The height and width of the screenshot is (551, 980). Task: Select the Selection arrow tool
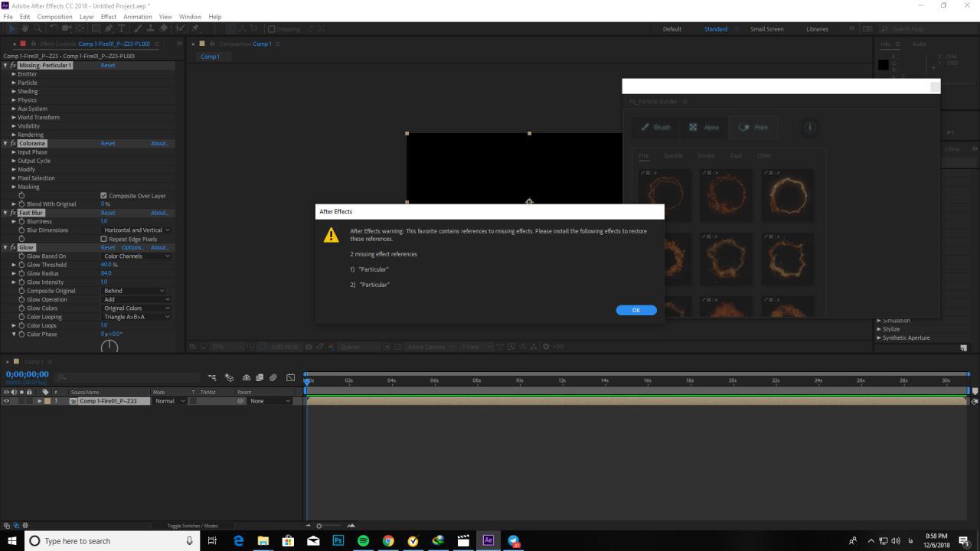coord(11,28)
